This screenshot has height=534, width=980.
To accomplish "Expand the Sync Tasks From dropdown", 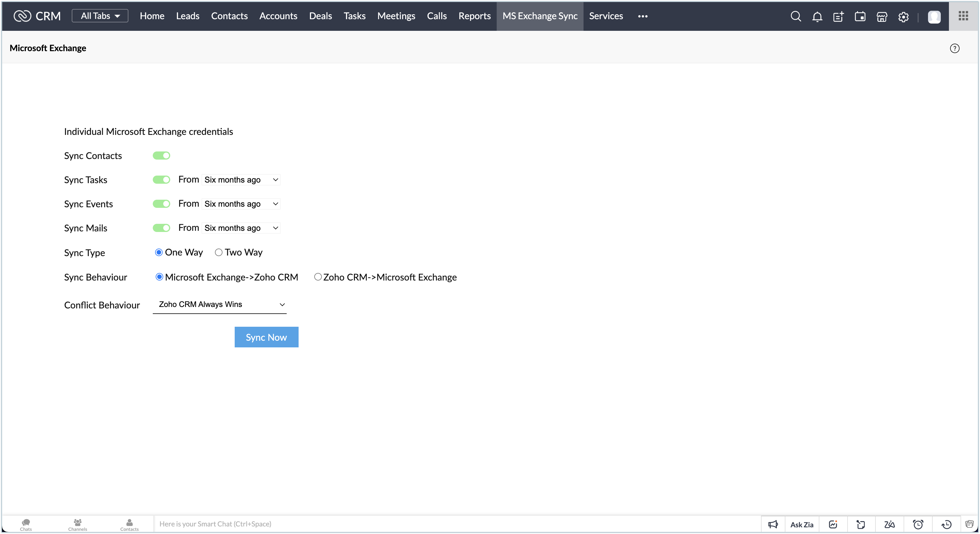I will point(241,180).
